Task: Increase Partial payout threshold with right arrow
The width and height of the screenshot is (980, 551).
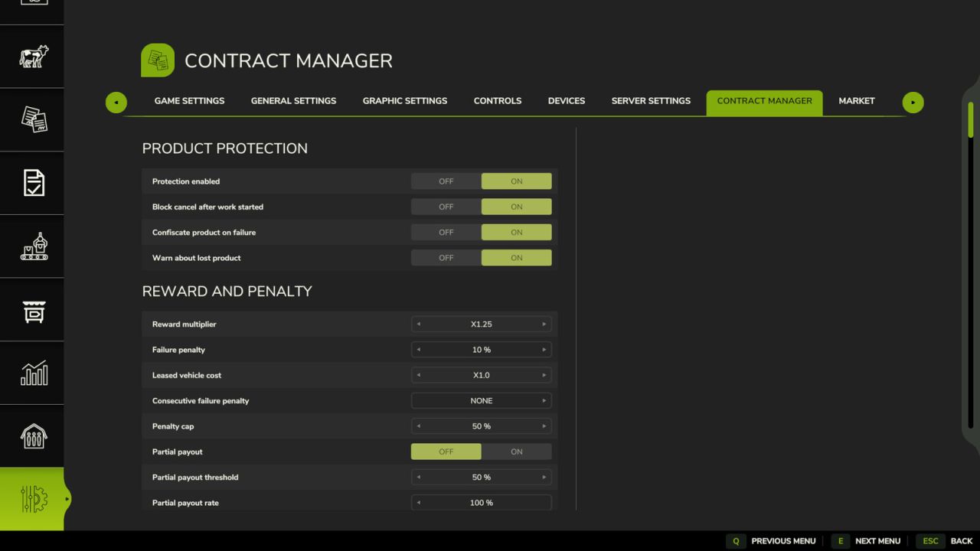Action: (x=544, y=477)
